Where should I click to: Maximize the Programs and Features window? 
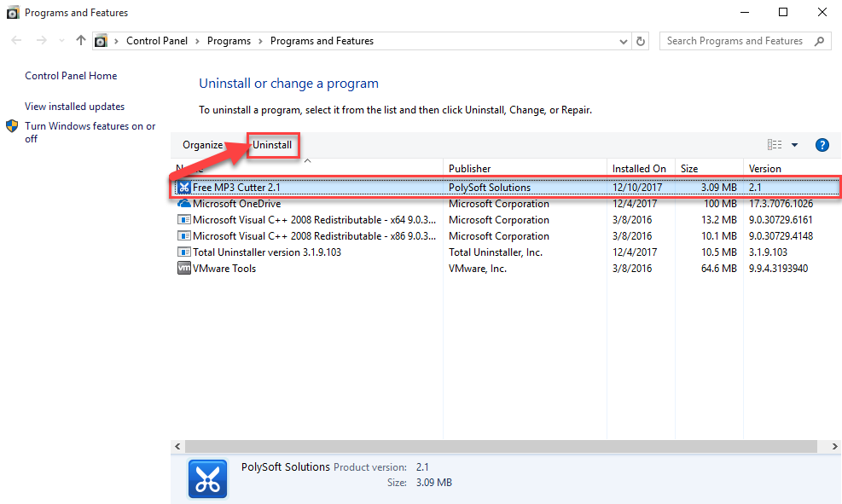pos(783,12)
